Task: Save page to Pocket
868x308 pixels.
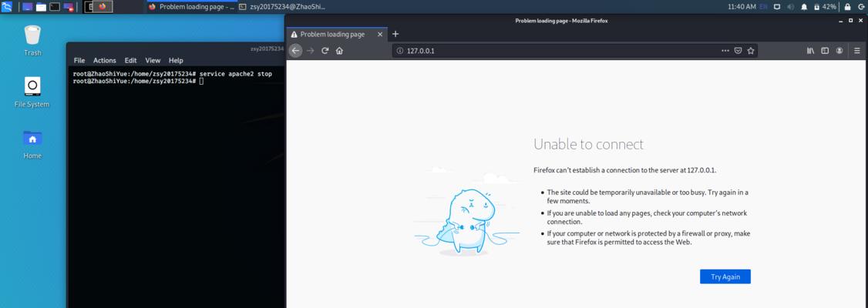Action: pos(738,51)
